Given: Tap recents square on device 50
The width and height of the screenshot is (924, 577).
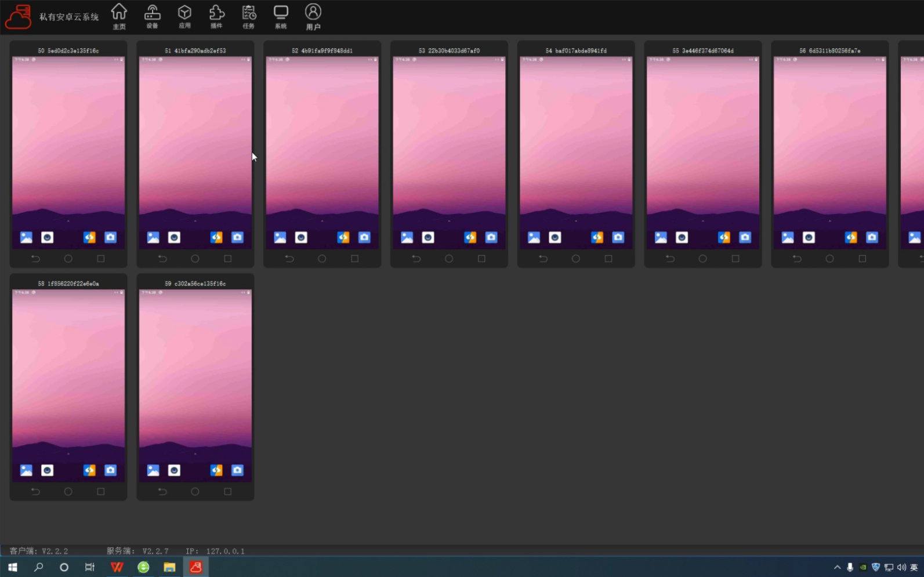Looking at the screenshot, I should [101, 259].
